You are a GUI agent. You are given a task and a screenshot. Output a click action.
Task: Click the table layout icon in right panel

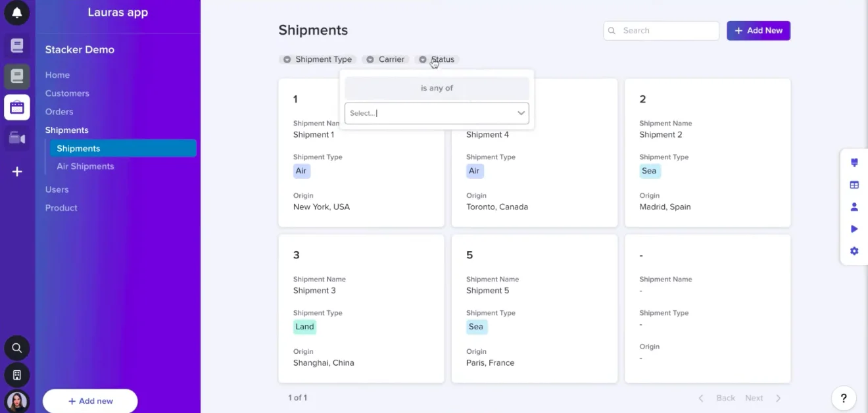[x=854, y=185]
